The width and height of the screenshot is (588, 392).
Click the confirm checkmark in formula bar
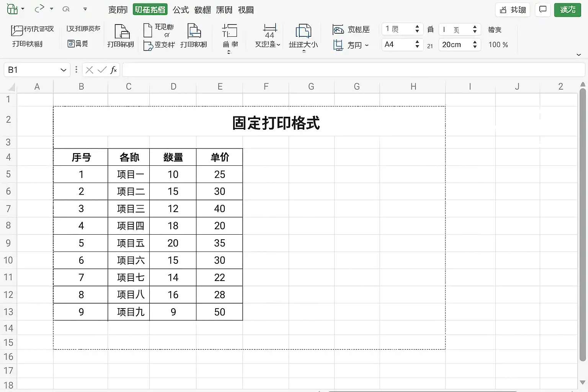(x=102, y=70)
